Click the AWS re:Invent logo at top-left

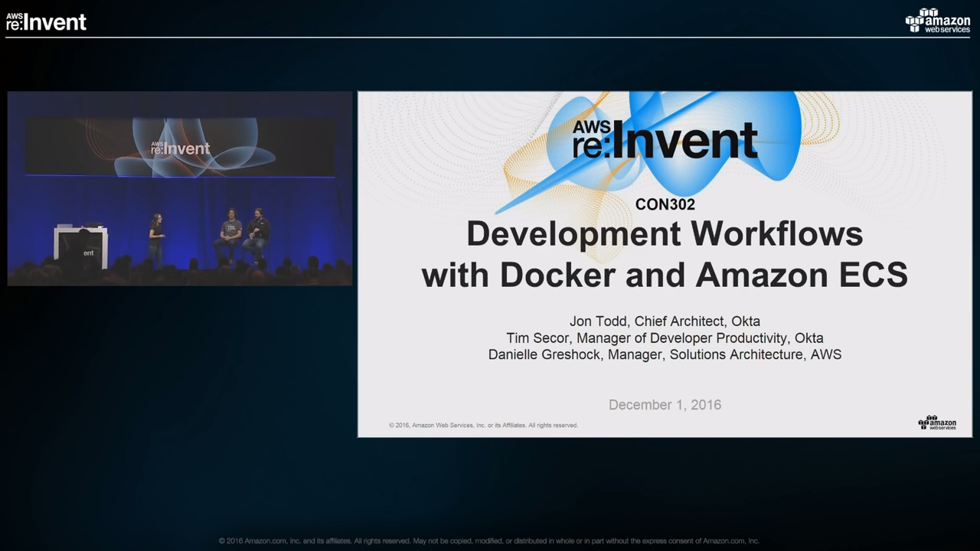click(46, 21)
